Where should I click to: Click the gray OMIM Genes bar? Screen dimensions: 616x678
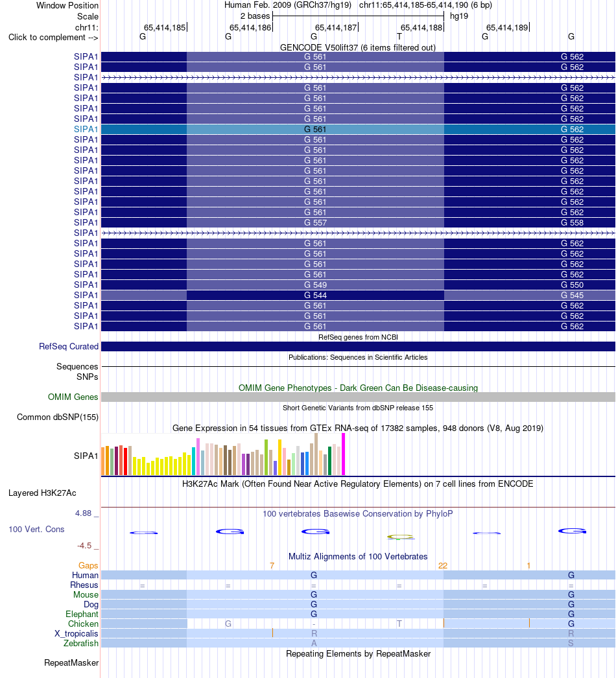pos(358,397)
